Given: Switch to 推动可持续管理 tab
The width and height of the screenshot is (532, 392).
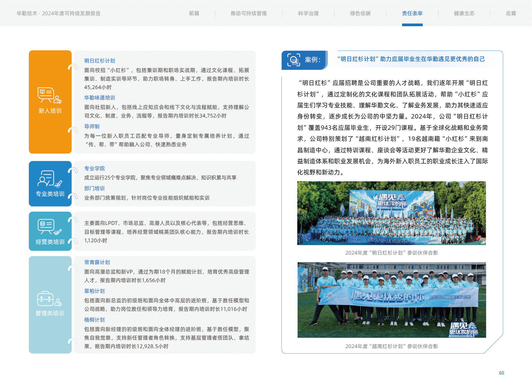Looking at the screenshot, I should (249, 13).
